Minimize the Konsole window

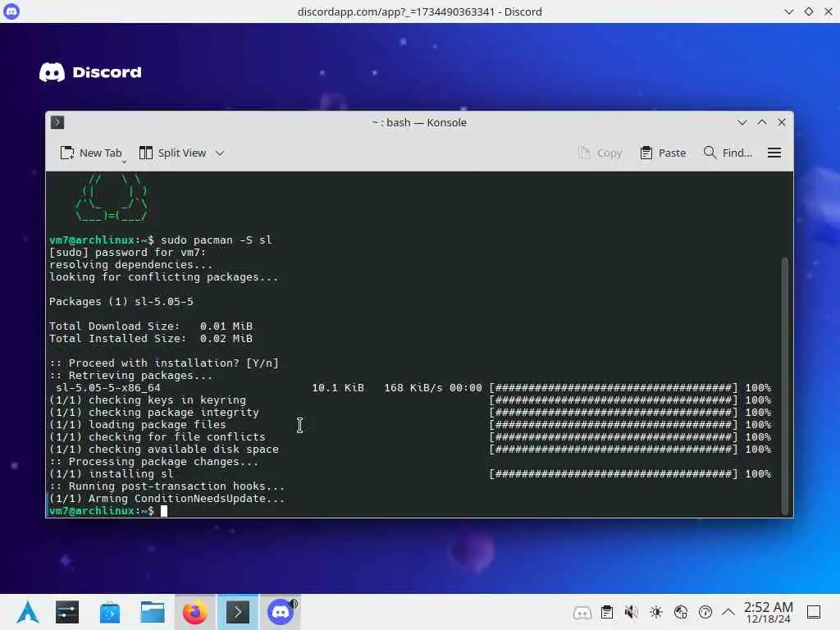coord(742,123)
